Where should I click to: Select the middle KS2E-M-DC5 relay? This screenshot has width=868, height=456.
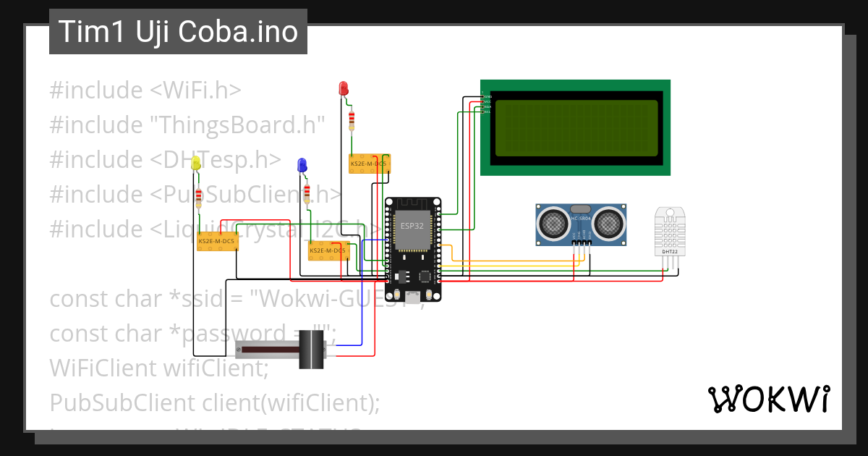[x=329, y=251]
